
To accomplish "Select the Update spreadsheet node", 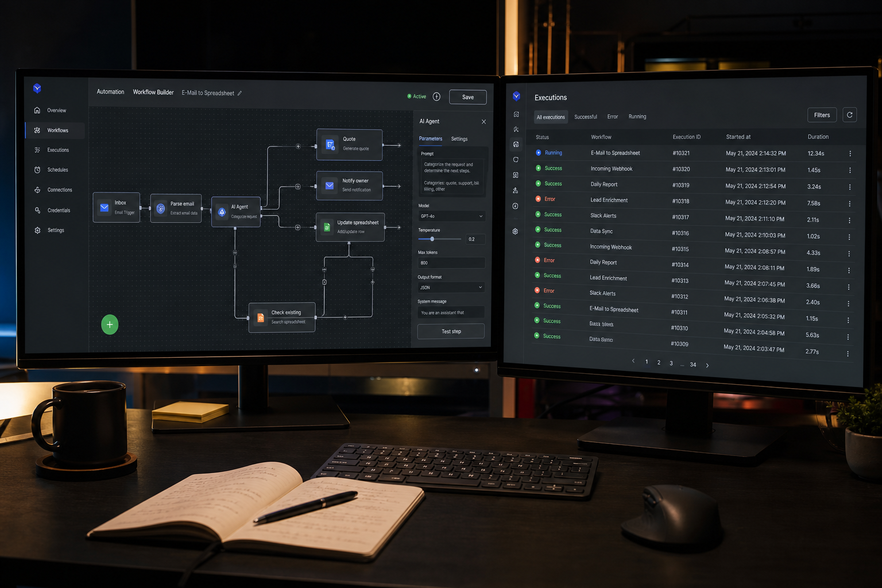I will pos(350,227).
